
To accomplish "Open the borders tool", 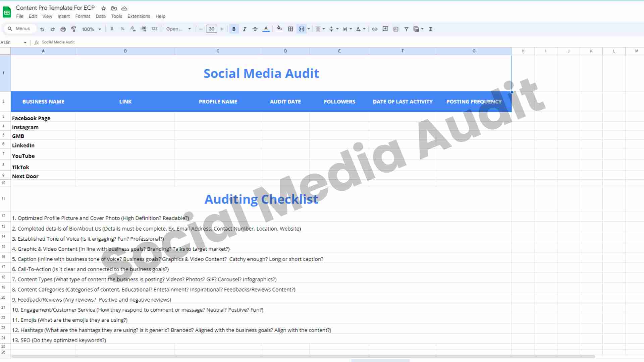I will pyautogui.click(x=290, y=29).
